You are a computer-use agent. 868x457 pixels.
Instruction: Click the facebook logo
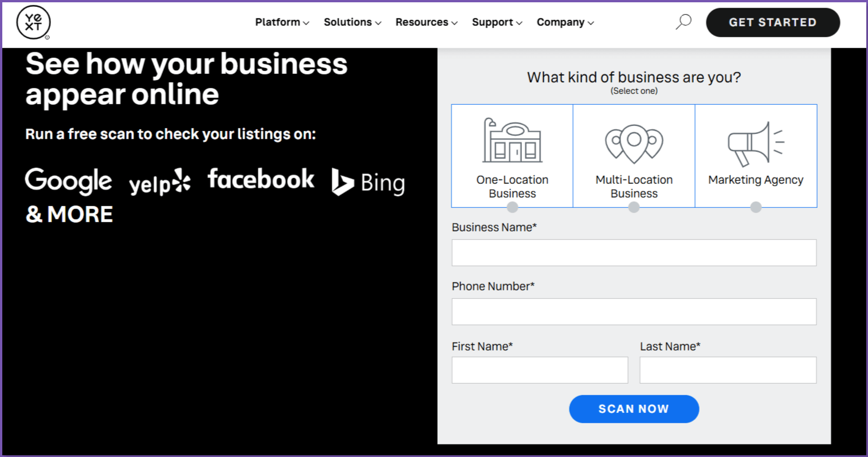tap(261, 179)
